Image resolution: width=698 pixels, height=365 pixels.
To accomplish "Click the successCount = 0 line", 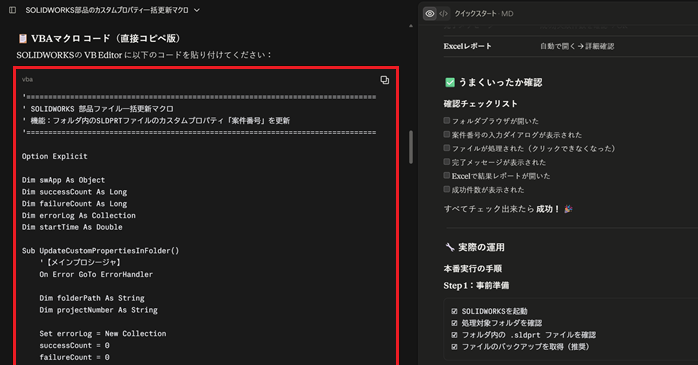I will point(74,345).
